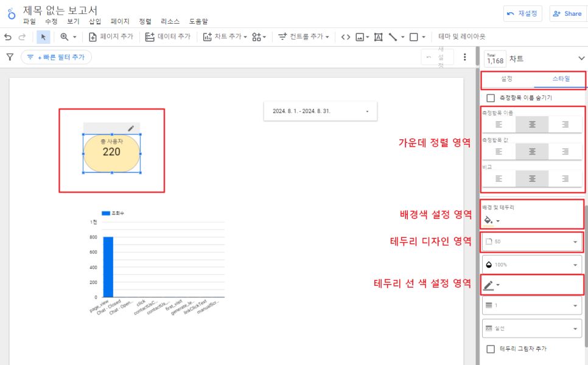Image resolution: width=588 pixels, height=365 pixels.
Task: Click the filter funnel icon
Action: [x=10, y=57]
